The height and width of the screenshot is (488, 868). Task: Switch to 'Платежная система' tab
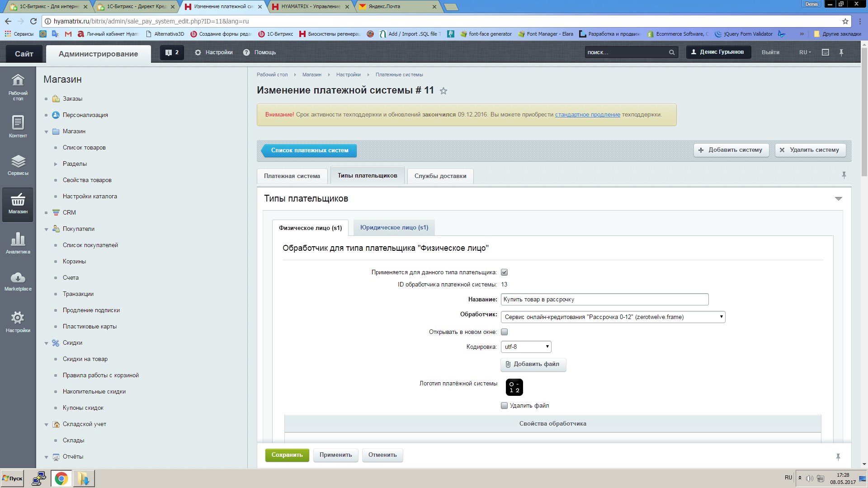(x=292, y=175)
